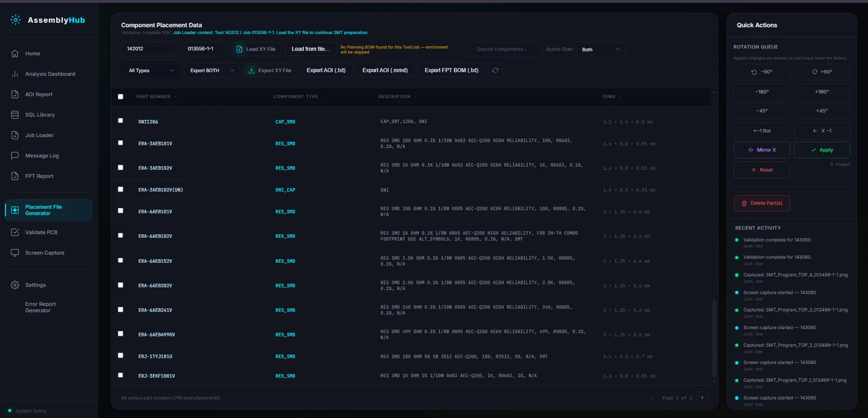The height and width of the screenshot is (418, 868).
Task: Check the ERA-6AEB152V row checkbox
Action: 120,260
